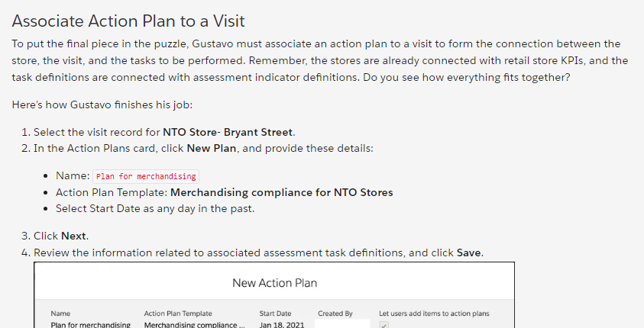Click the 'New Action Plan' dialog title
This screenshot has width=644, height=328.
(274, 283)
